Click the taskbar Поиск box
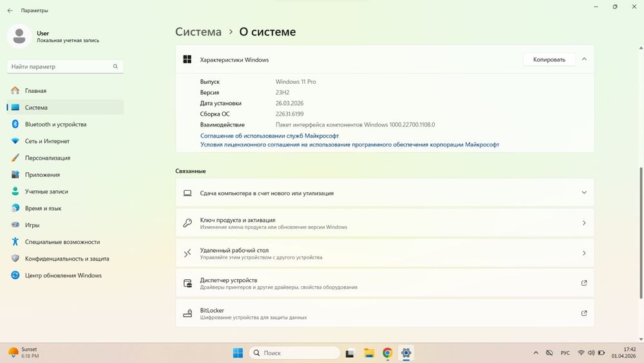Screen dimensions: 644x363 [x=294, y=353]
